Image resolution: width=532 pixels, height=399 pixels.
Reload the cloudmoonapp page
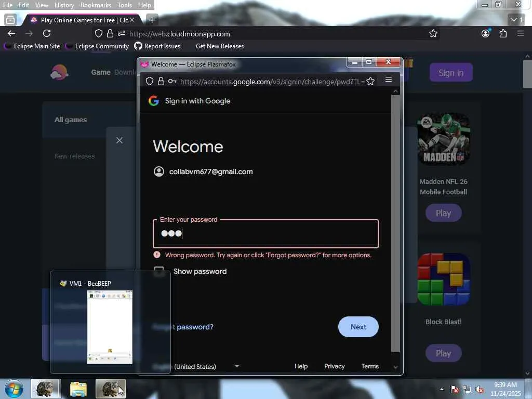[x=47, y=33]
